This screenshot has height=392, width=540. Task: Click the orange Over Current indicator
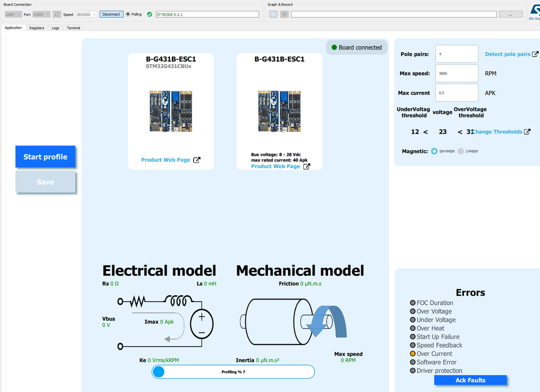(x=412, y=354)
